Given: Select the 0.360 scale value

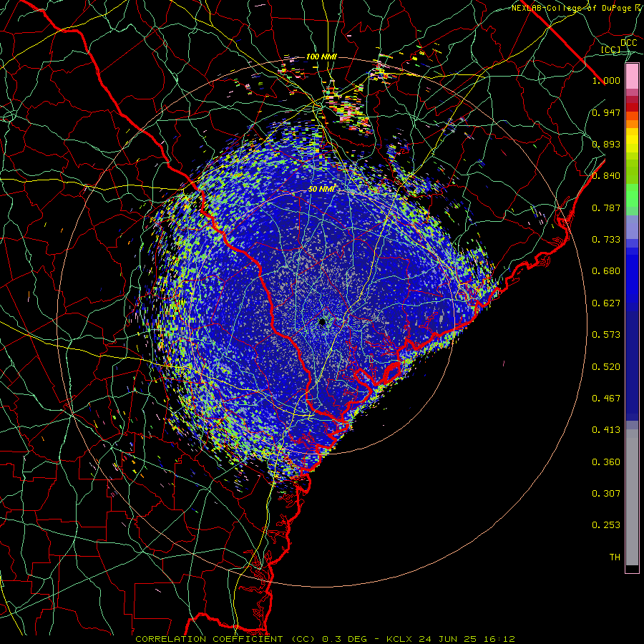Looking at the screenshot, I should (606, 462).
